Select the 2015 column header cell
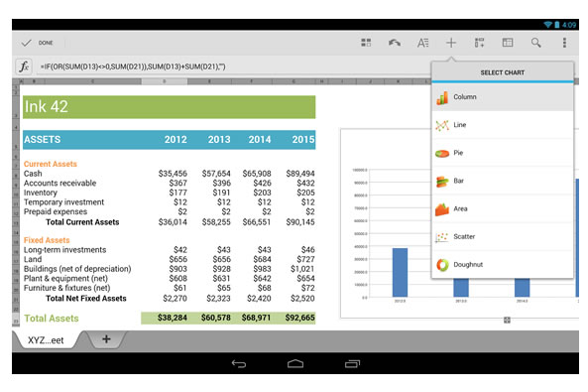 pos(303,140)
